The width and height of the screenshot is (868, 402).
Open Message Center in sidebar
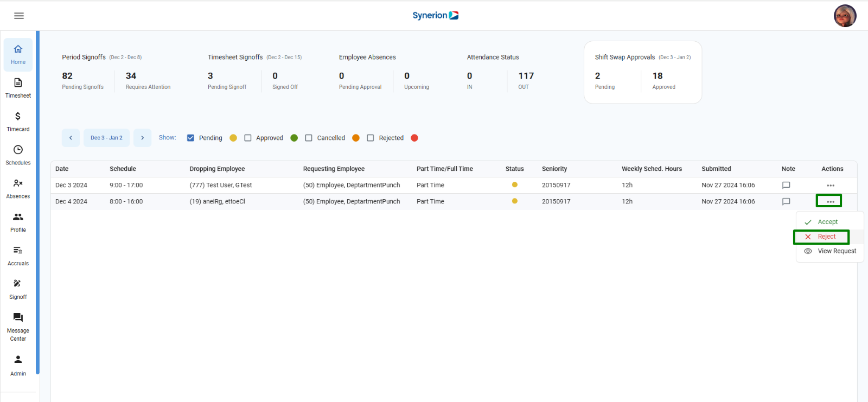18,327
